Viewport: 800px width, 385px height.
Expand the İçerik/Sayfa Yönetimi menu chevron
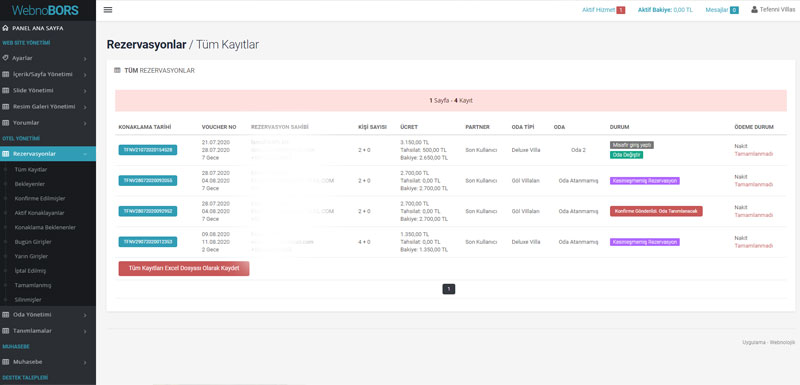[x=85, y=74]
